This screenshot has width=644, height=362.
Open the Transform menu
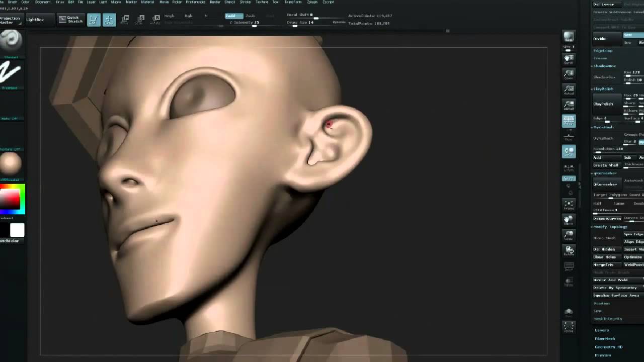(293, 2)
